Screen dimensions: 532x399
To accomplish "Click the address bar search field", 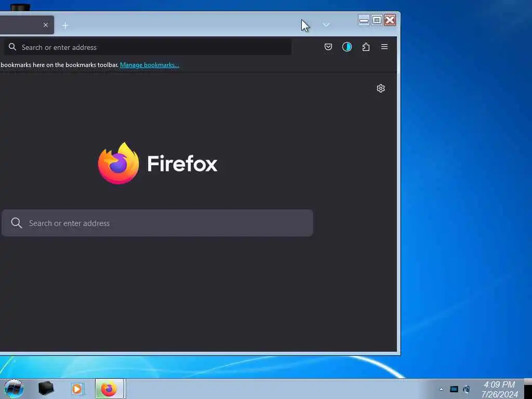I will click(148, 47).
